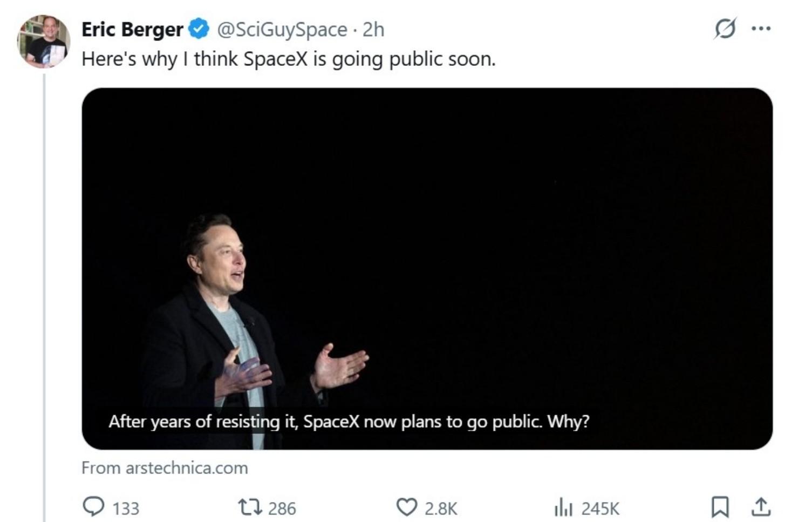812x522 pixels.
Task: Click the blue verified checkmark badge
Action: click(x=199, y=29)
